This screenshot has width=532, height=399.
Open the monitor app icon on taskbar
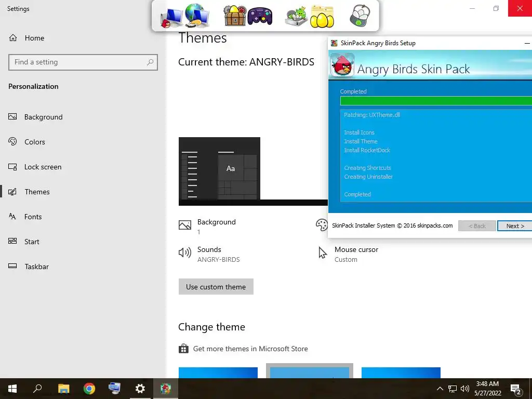point(114,389)
